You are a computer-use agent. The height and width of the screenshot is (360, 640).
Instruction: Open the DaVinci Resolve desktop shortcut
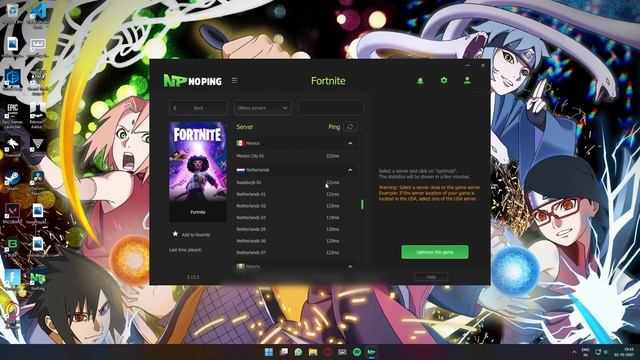pos(38,182)
